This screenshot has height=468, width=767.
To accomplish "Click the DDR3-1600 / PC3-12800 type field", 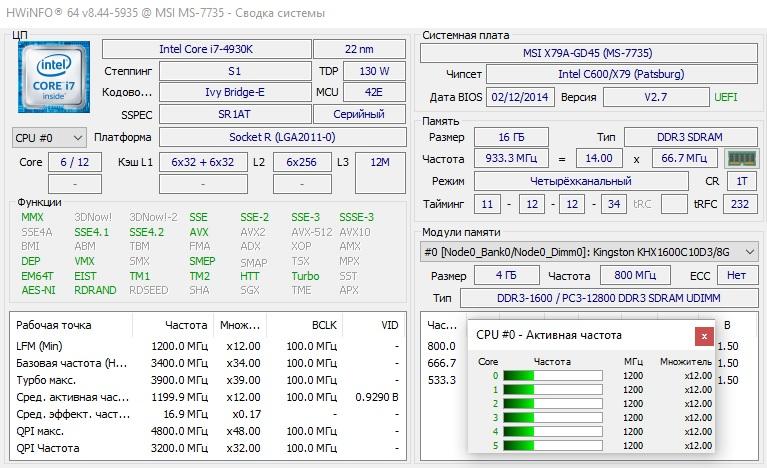I will pyautogui.click(x=609, y=298).
